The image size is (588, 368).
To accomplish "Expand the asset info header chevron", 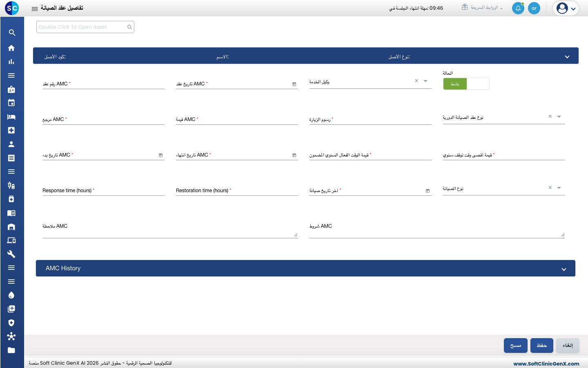I will 567,57.
